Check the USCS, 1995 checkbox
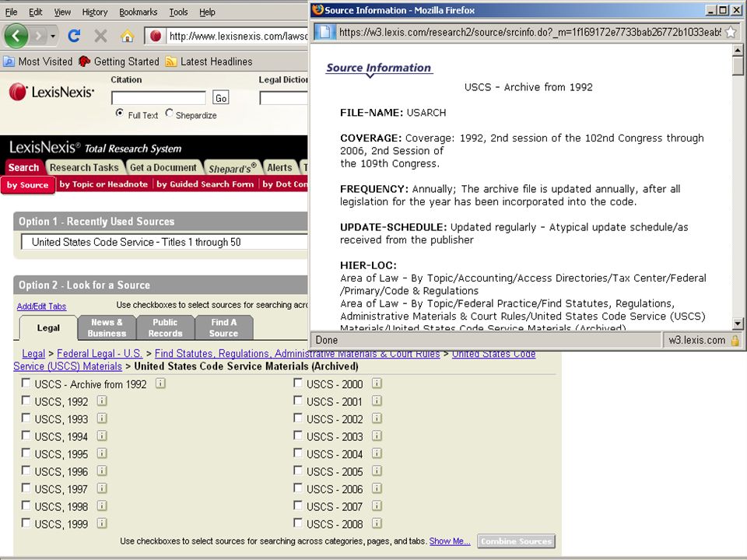Image resolution: width=747 pixels, height=560 pixels. coord(26,453)
